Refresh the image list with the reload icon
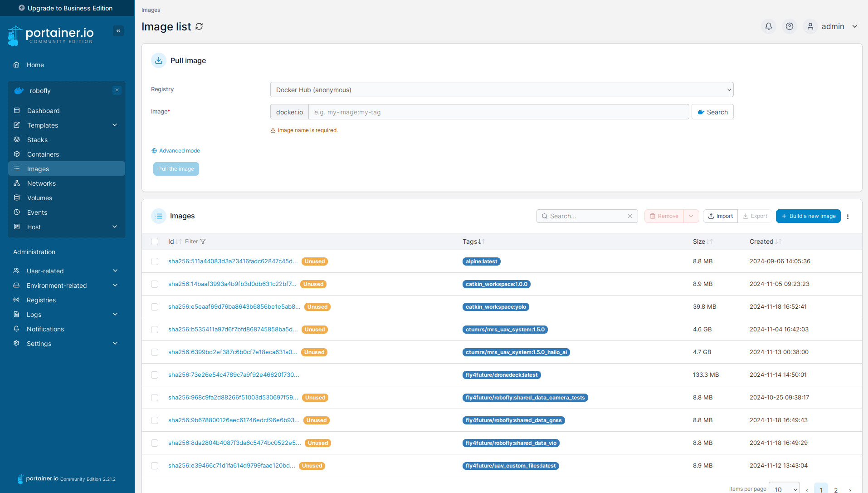 [x=199, y=27]
